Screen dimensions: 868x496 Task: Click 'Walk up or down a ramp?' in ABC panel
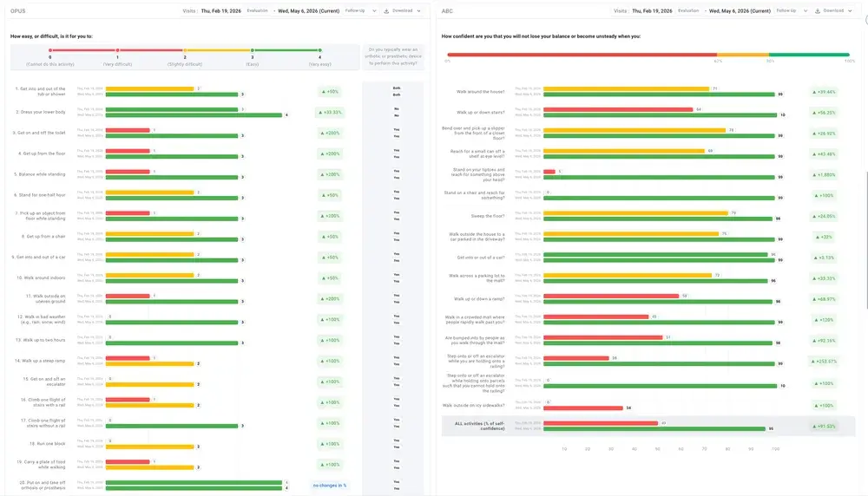[x=479, y=299]
